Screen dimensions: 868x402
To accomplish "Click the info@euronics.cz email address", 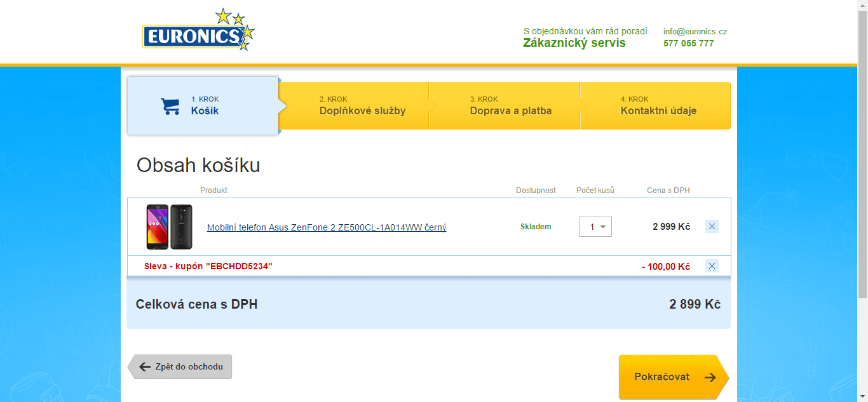I will coord(695,31).
